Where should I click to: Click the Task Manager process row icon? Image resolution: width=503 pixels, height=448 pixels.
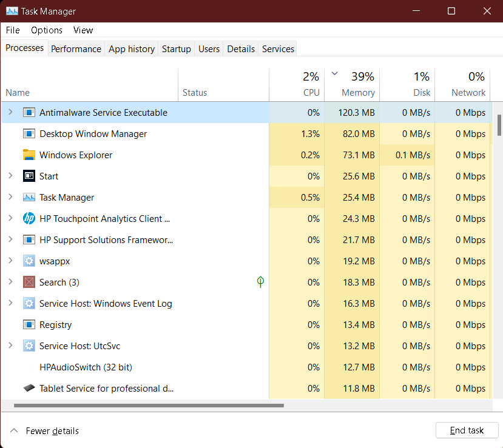29,197
